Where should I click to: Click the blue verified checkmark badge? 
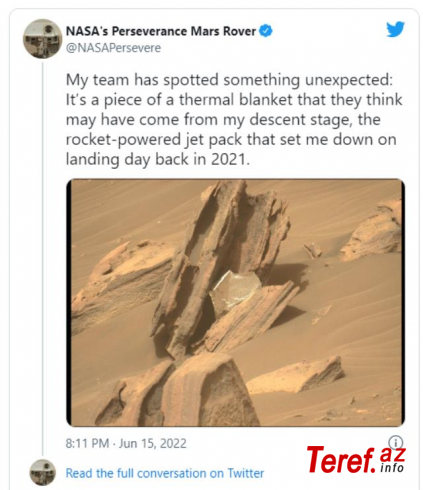coord(266,31)
